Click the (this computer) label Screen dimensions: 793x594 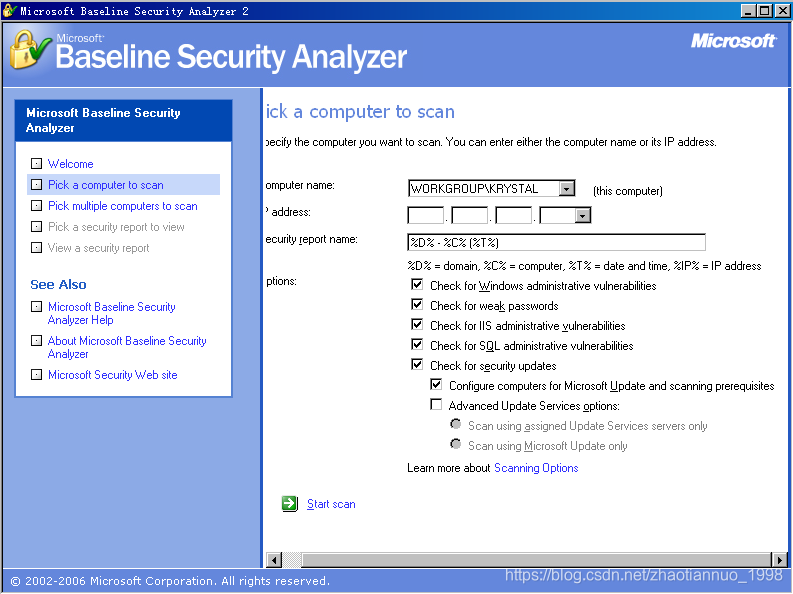pos(628,191)
